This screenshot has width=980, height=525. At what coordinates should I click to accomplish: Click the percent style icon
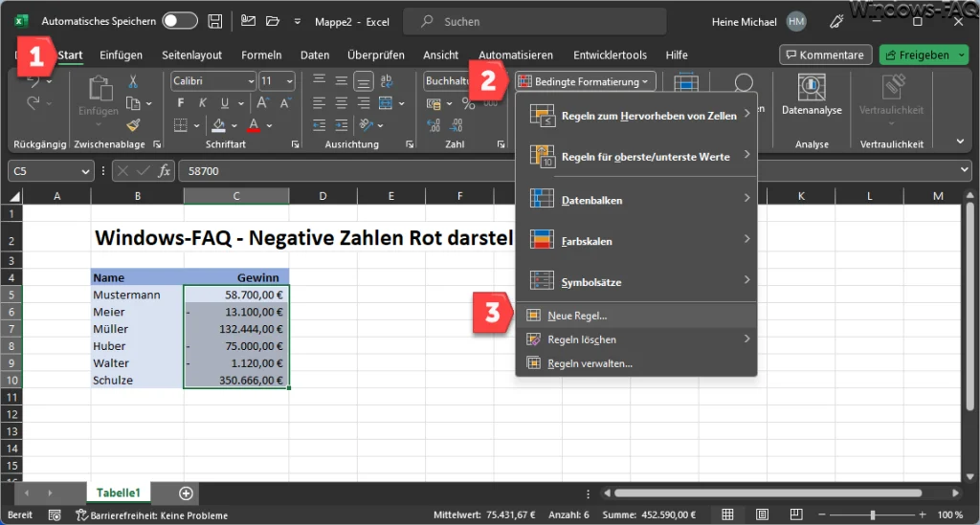click(468, 103)
